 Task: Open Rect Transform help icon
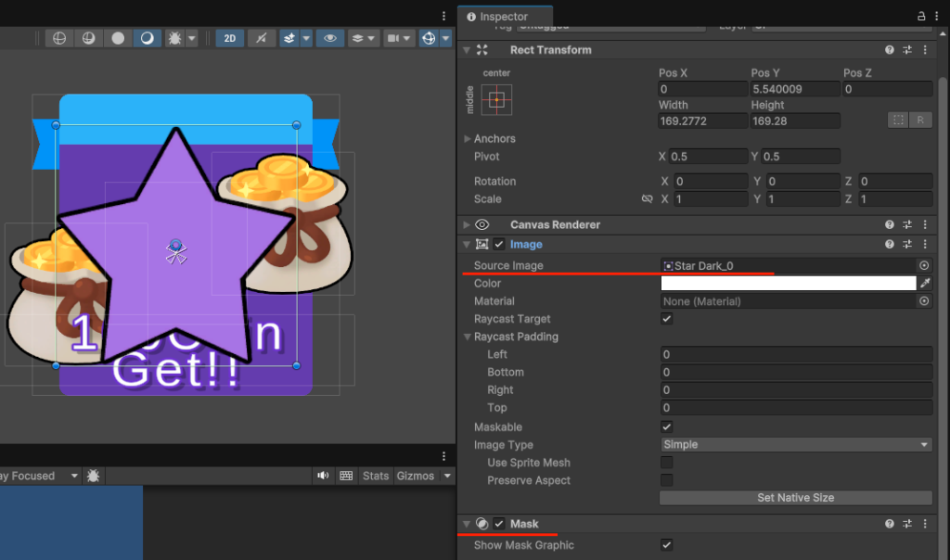(x=890, y=50)
